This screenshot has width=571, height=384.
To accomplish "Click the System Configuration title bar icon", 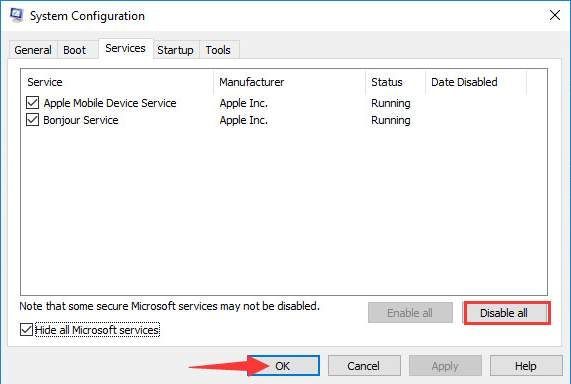I will pyautogui.click(x=16, y=15).
